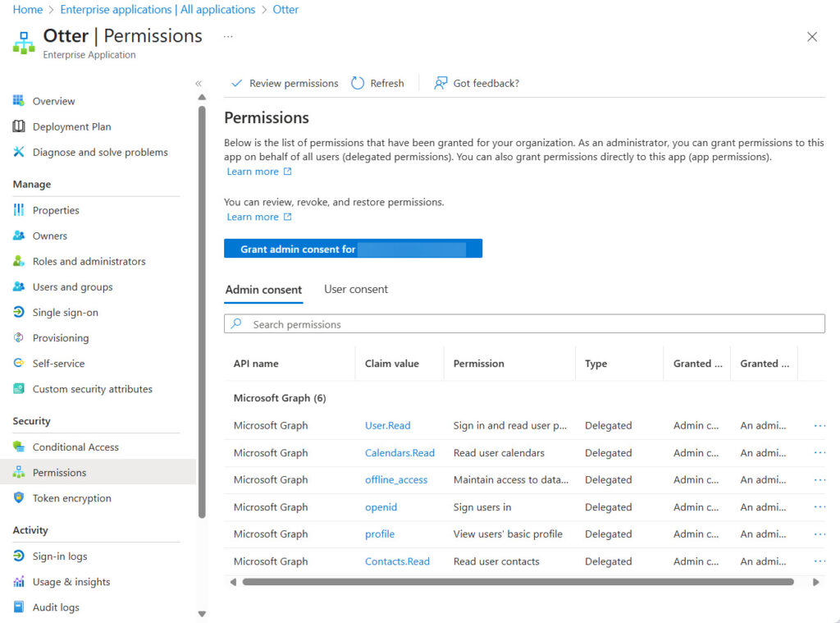Click the Type column header
840x623 pixels.
[x=596, y=364]
